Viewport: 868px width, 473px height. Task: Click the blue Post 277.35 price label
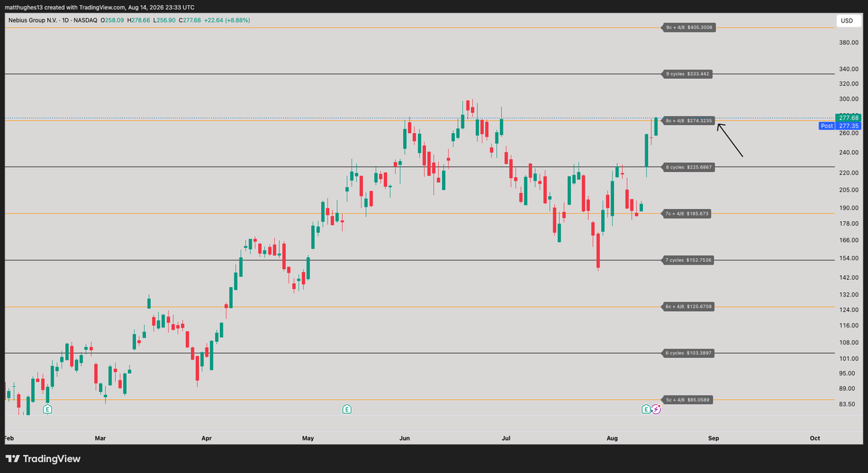839,126
